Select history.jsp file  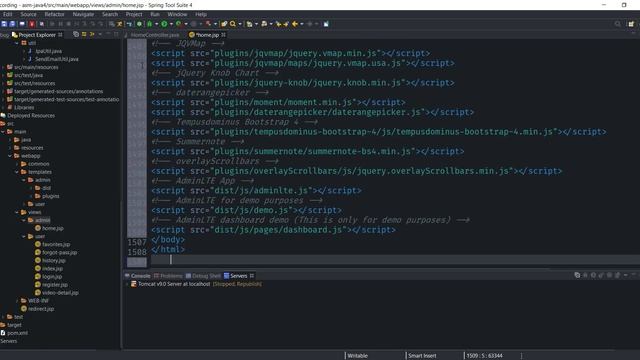click(53, 260)
